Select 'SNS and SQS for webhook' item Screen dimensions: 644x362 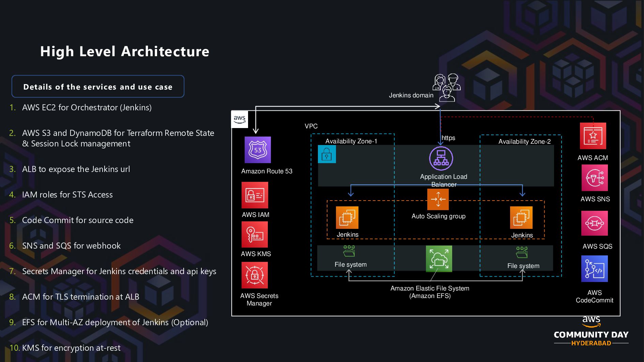72,246
